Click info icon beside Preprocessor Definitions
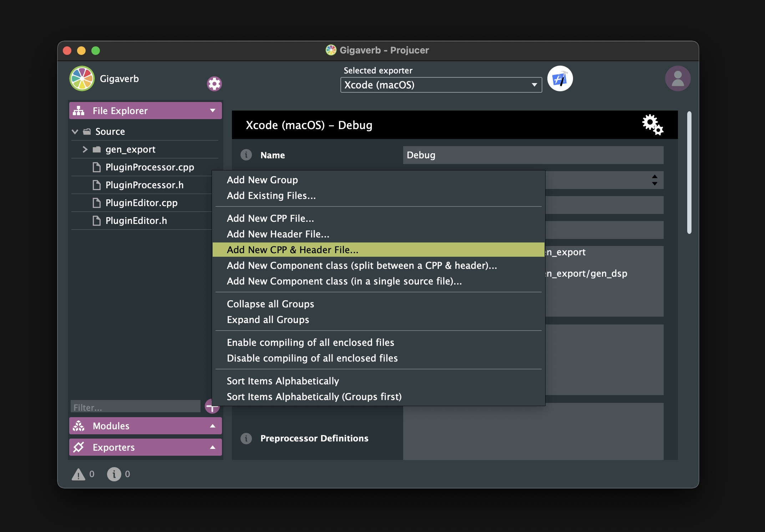The image size is (765, 532). 246,439
